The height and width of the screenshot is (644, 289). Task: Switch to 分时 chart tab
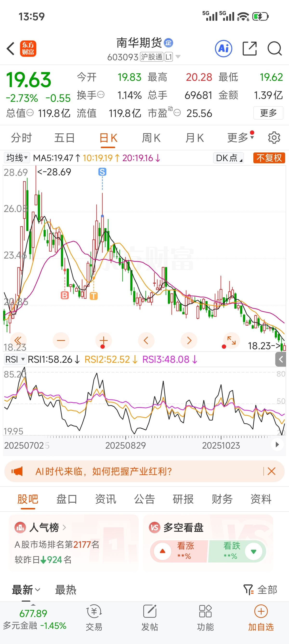(x=21, y=138)
